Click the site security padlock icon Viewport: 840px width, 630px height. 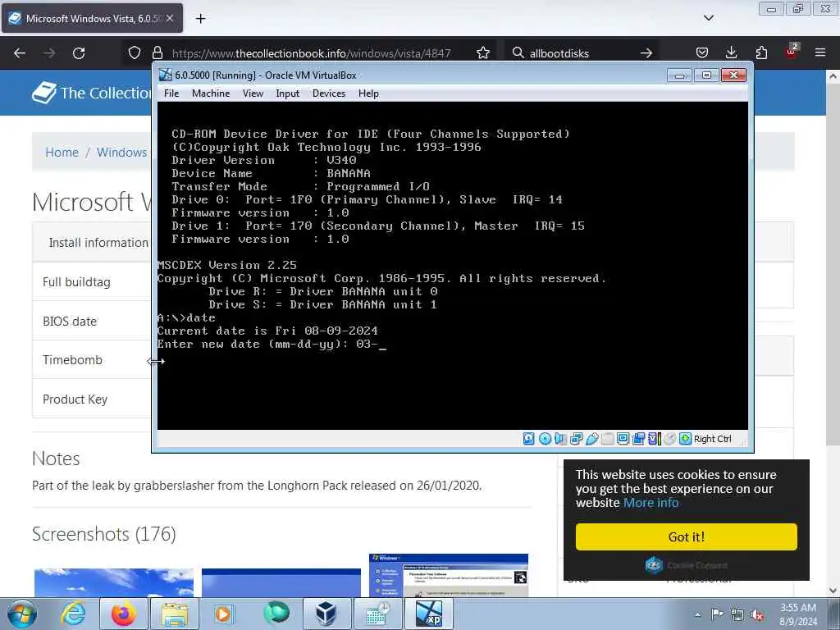click(157, 52)
